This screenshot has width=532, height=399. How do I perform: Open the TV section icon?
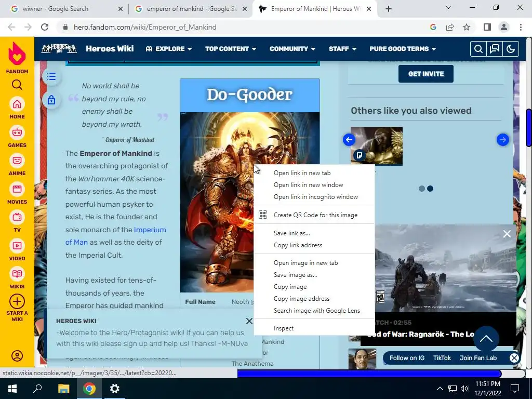[17, 218]
